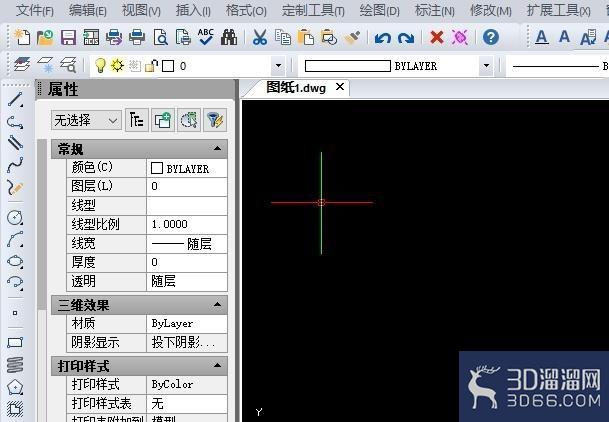Click the underlined A text style icon
Viewport: 609px width, 422px height.
click(x=541, y=38)
